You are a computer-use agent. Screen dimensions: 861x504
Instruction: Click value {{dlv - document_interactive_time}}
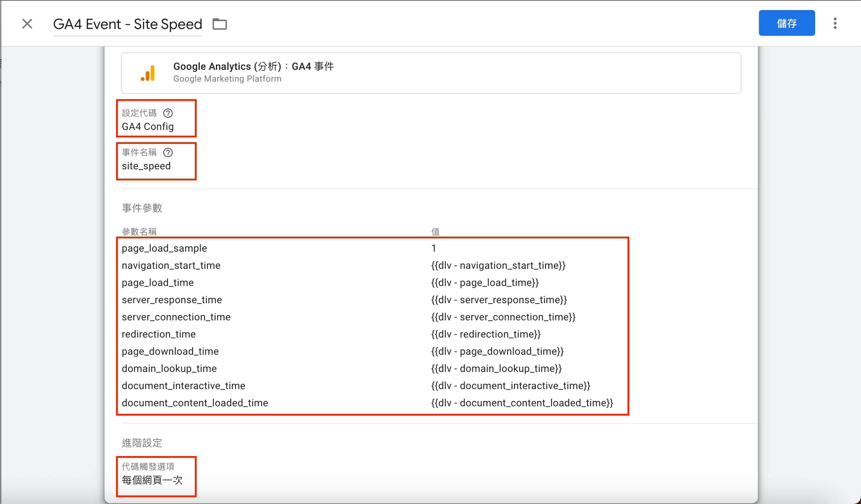pyautogui.click(x=511, y=386)
